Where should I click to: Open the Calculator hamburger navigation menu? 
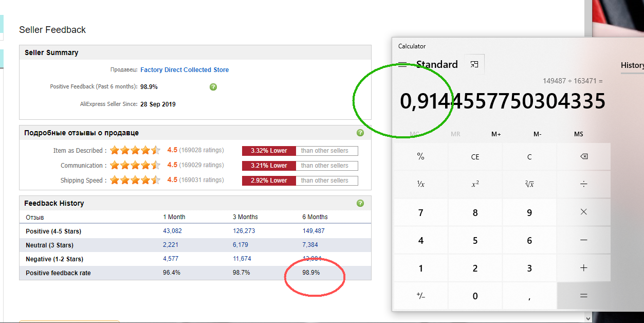(x=402, y=64)
